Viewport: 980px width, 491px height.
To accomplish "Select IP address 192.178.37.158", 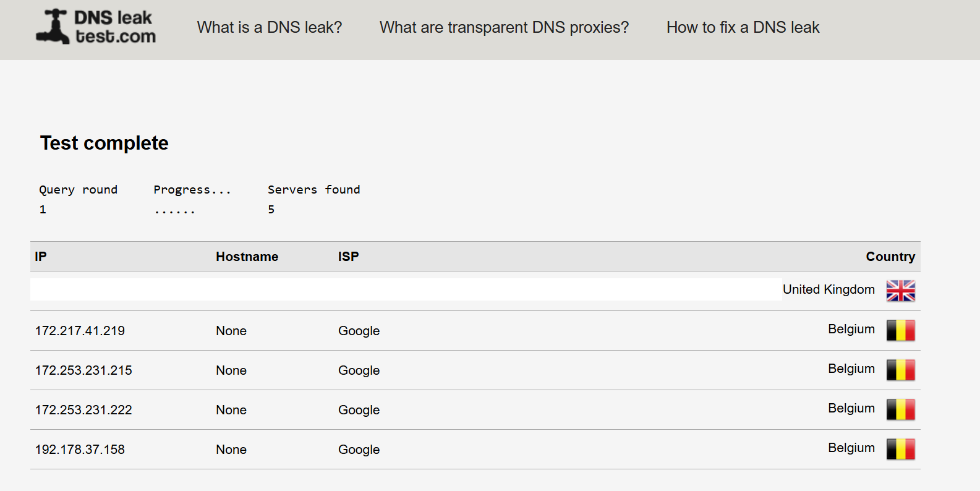I will point(80,450).
